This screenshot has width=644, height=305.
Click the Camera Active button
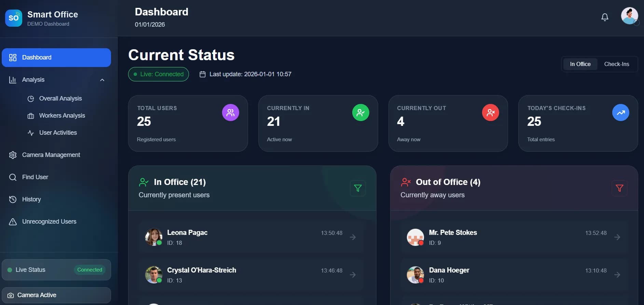coord(56,295)
